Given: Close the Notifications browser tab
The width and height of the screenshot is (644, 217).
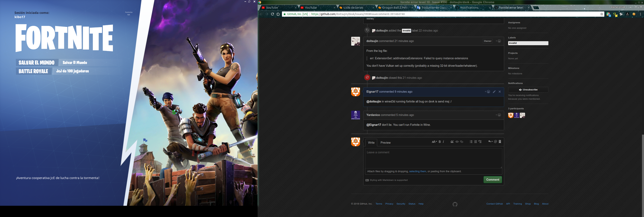Looking at the screenshot, I should 490,8.
